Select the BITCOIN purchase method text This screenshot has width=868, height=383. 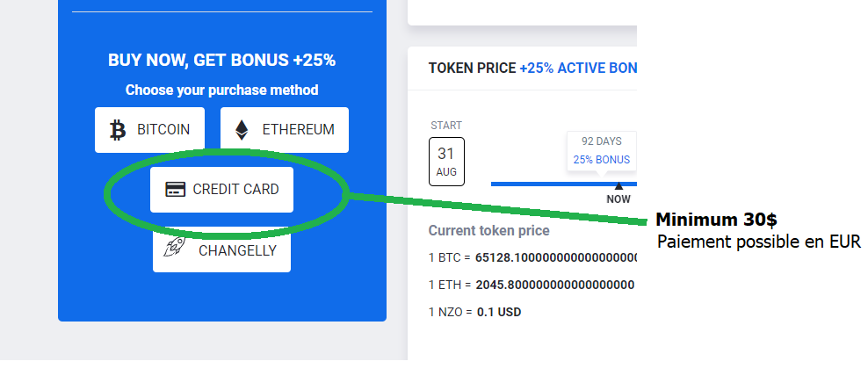[163, 130]
